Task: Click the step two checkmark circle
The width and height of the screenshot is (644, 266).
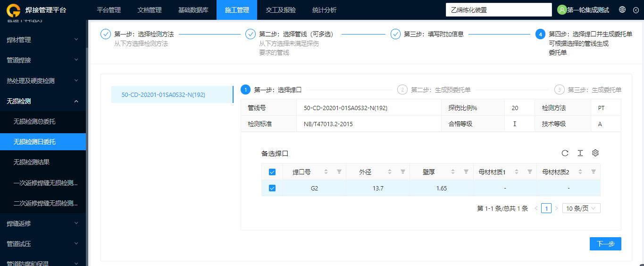Action: 251,34
